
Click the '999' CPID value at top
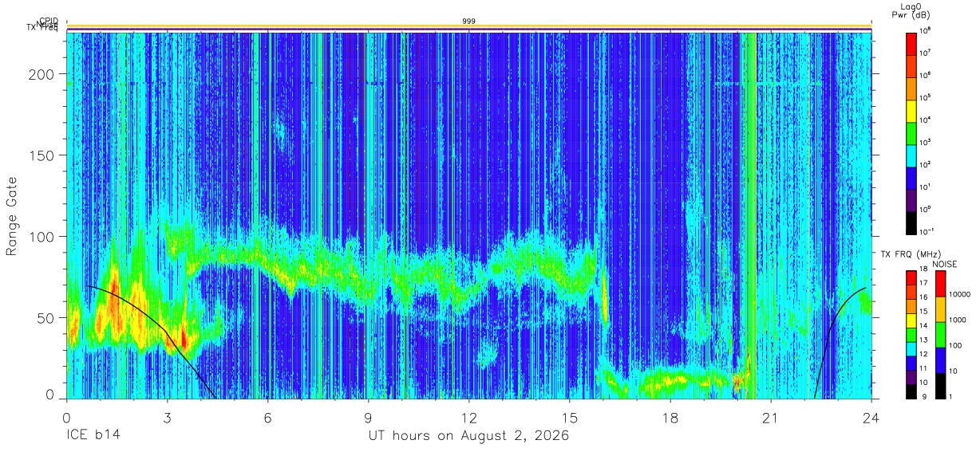pyautogui.click(x=468, y=21)
